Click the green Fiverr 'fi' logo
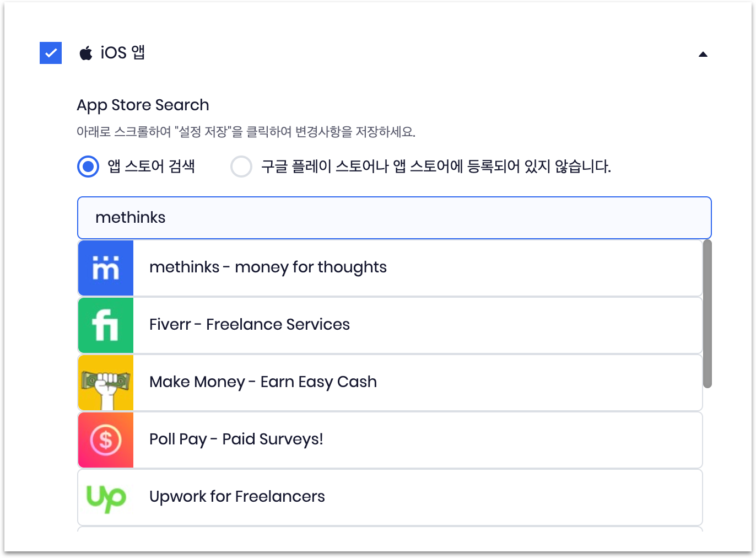This screenshot has height=558, width=756. 105,325
